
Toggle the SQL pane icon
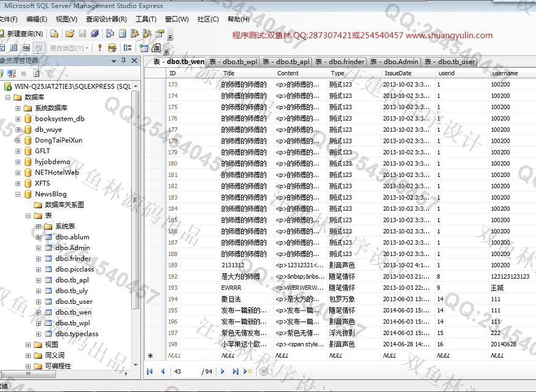26,48
